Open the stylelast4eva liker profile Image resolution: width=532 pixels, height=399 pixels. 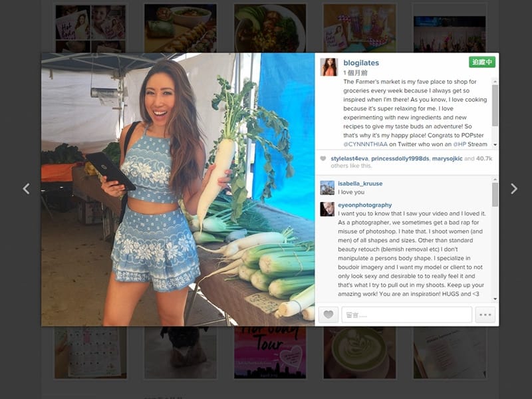coord(349,158)
